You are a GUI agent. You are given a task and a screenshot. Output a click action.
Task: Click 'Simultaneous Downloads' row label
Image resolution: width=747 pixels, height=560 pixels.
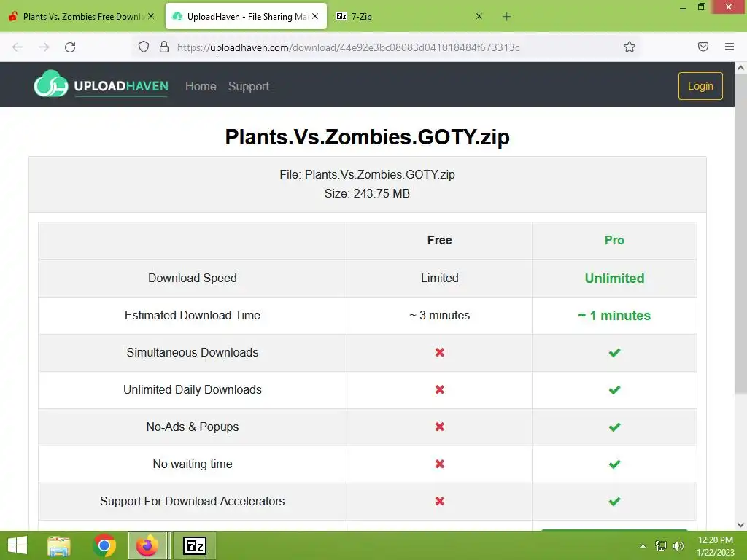pyautogui.click(x=193, y=352)
